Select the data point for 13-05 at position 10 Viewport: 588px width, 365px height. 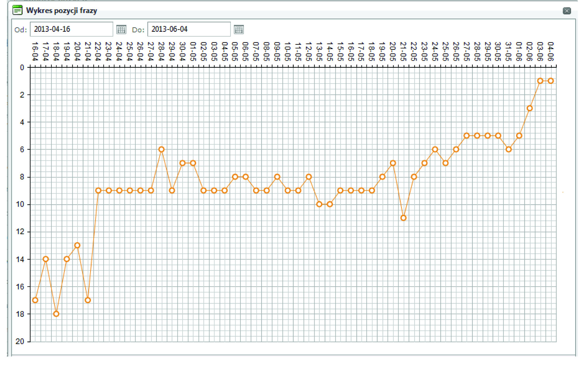319,204
